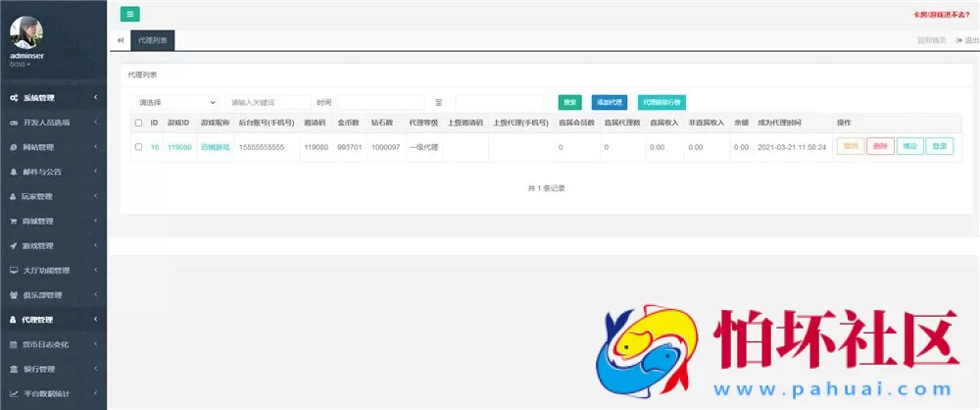Click the adminser profile avatar
Screen dimensions: 980x410
coord(26,32)
